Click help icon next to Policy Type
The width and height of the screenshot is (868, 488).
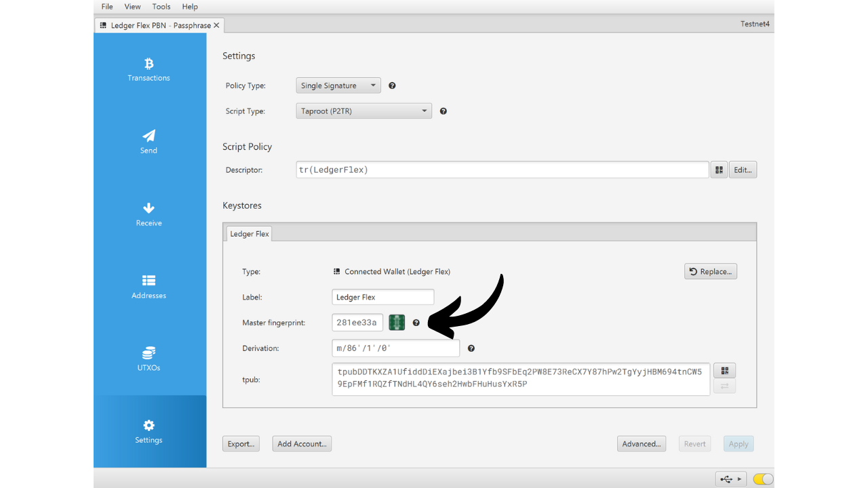392,86
